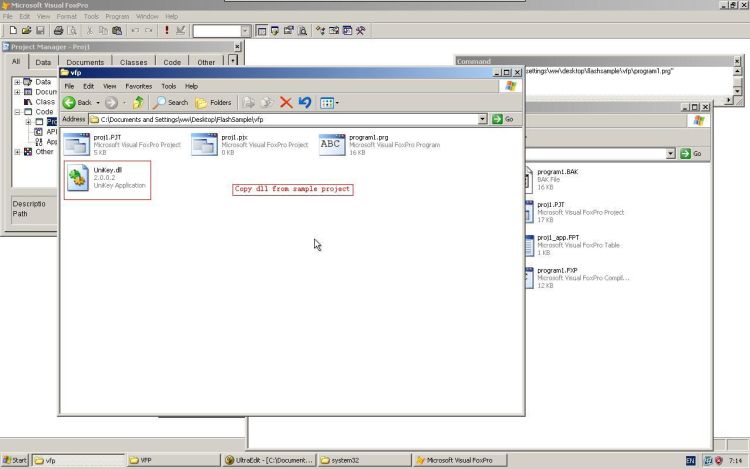750x469 pixels.
Task: Select the program1.prg file
Action: coord(380,145)
